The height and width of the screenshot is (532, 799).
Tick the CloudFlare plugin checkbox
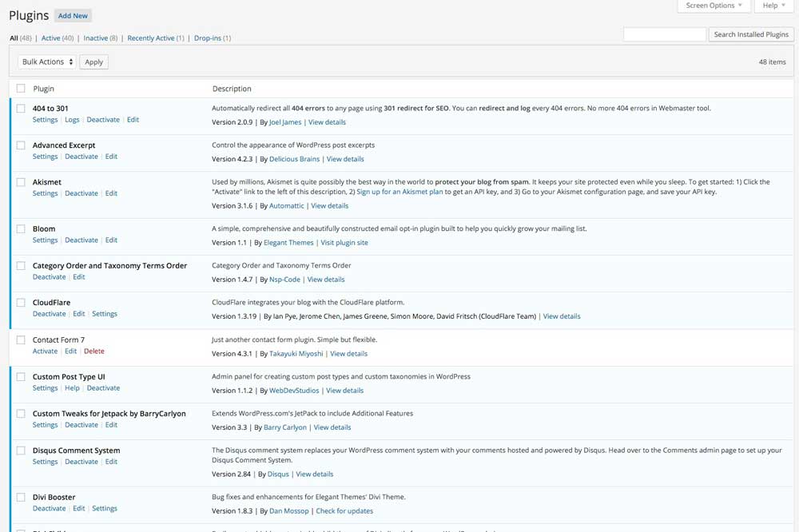21,302
